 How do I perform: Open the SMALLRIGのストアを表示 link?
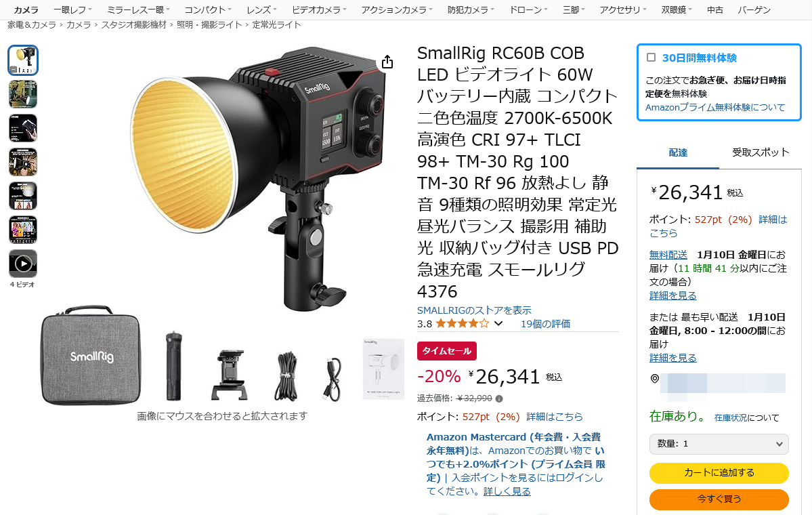tap(474, 310)
